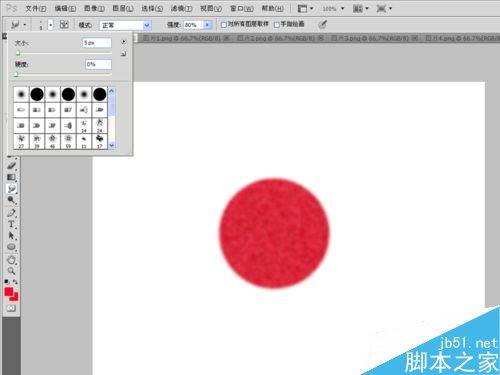Click the 80% strength input field
The width and height of the screenshot is (500, 375).
(x=194, y=25)
